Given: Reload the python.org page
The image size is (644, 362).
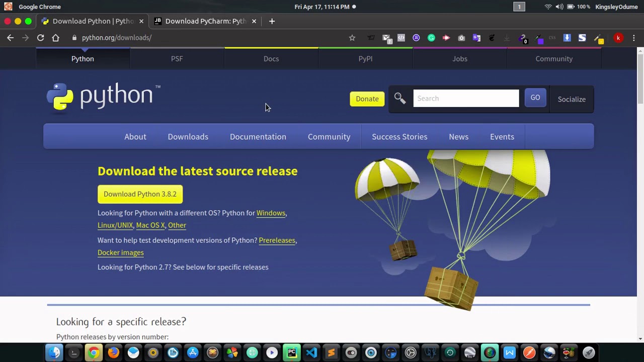Looking at the screenshot, I should coord(40,38).
